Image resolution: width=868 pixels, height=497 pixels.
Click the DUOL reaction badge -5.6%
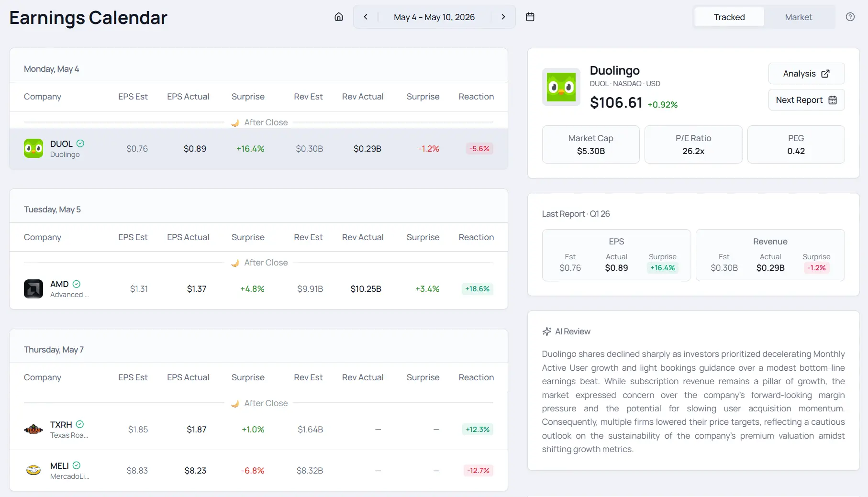click(479, 149)
